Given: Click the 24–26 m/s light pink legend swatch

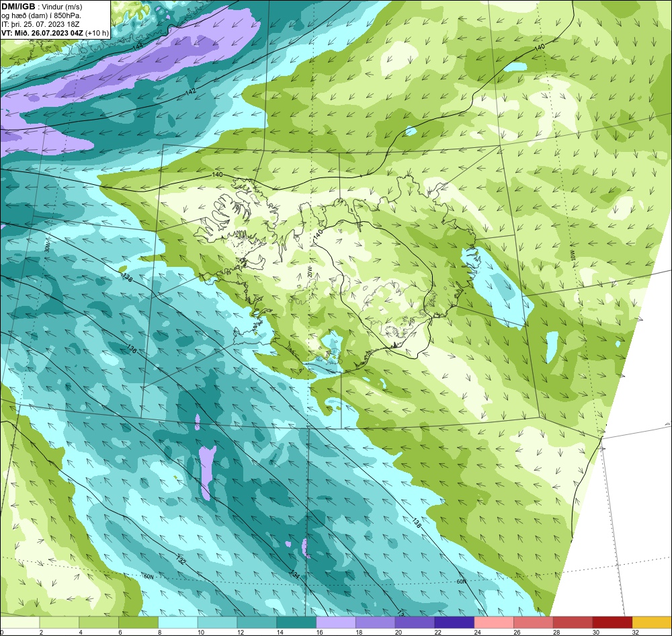Looking at the screenshot, I should [x=494, y=623].
